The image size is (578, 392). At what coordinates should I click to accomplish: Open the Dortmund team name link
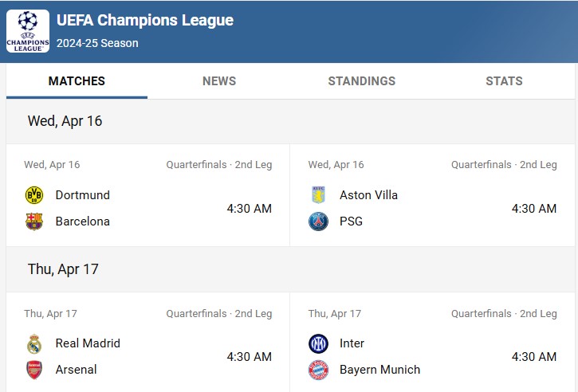(83, 195)
